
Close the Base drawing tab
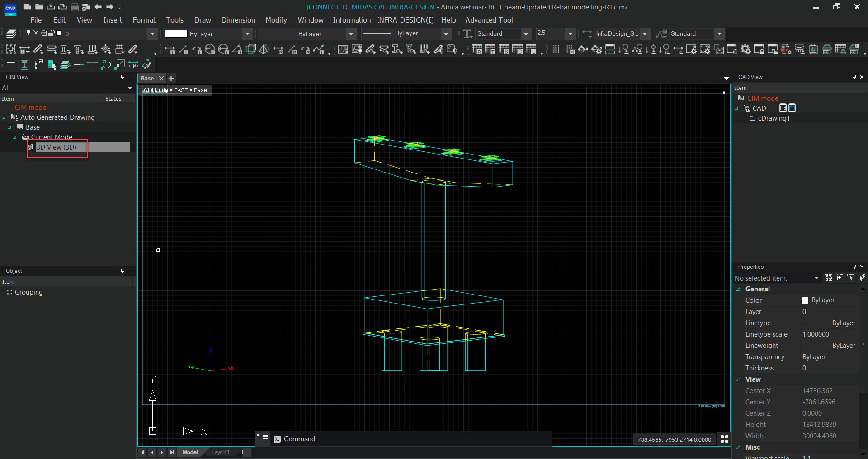161,79
